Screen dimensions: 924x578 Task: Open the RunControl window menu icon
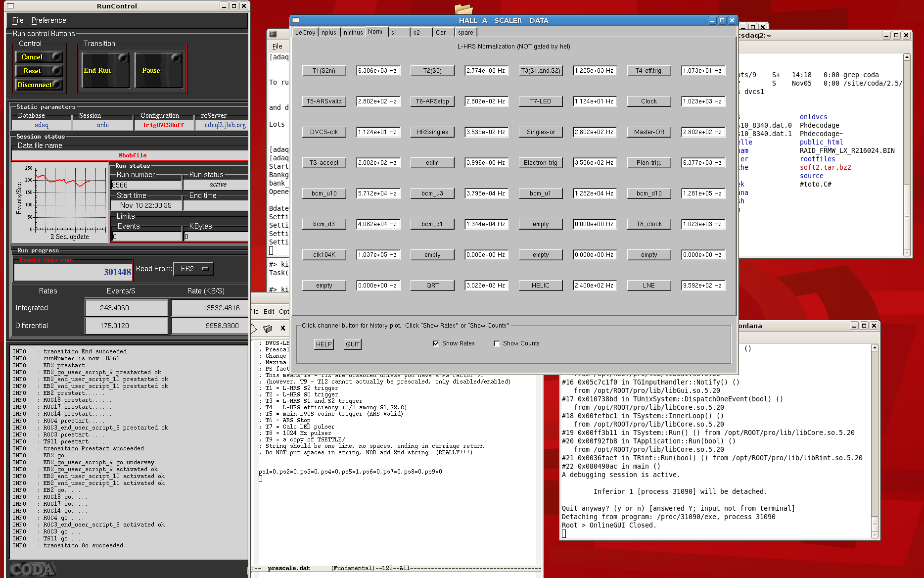tap(10, 6)
